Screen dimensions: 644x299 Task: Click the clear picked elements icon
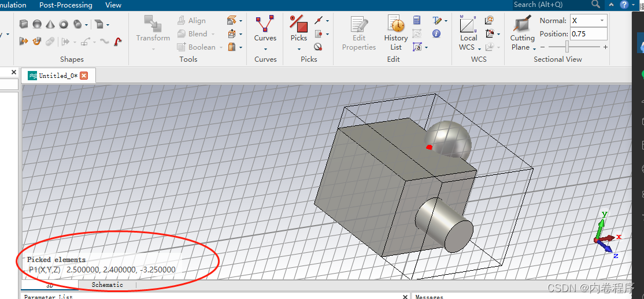pos(318,47)
